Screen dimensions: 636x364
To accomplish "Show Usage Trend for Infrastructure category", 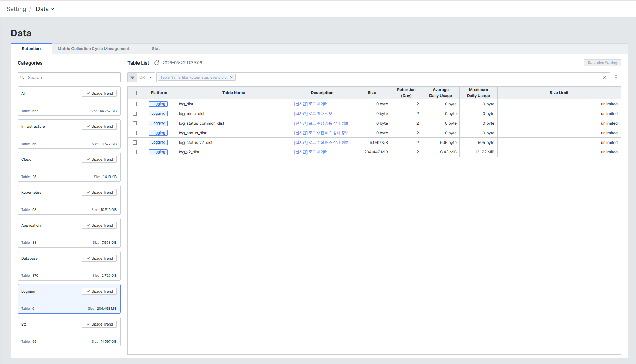I will [x=99, y=126].
